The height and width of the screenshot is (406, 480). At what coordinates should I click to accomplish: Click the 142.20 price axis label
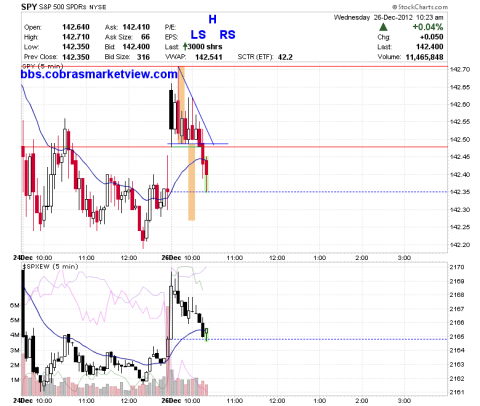460,245
